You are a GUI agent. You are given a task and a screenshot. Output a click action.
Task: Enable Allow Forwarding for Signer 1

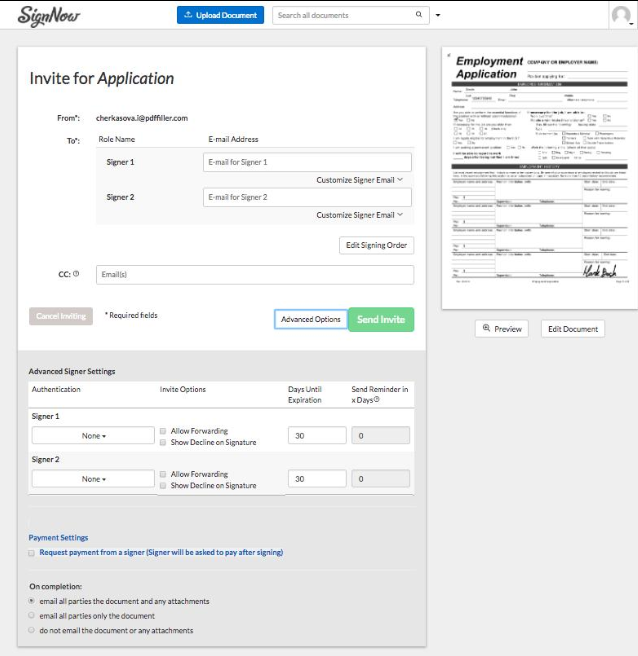point(163,431)
